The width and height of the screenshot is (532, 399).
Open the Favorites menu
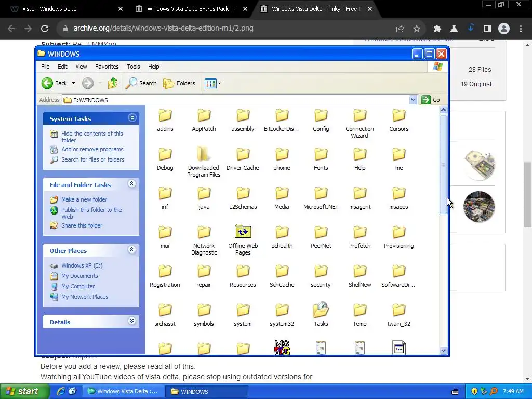pos(107,66)
